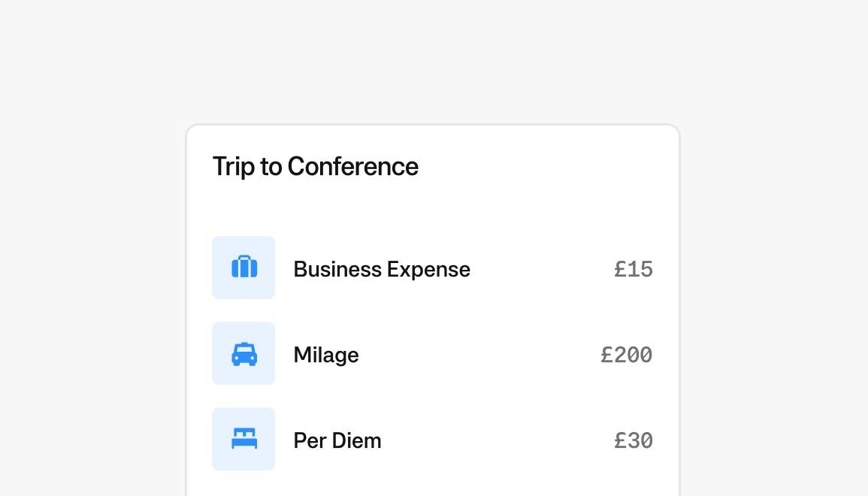Screen dimensions: 868x496
Task: Click the word "Trip" in the title
Action: [234, 166]
